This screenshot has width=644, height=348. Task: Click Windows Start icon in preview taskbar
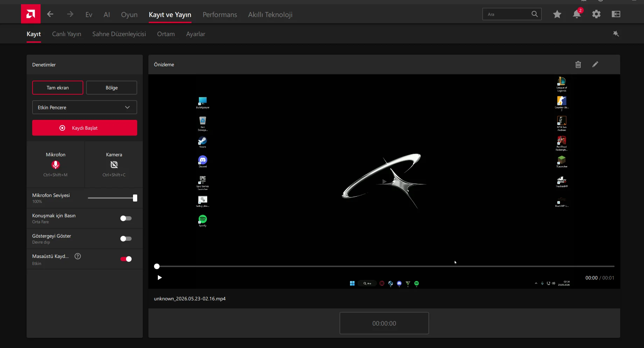pos(352,283)
